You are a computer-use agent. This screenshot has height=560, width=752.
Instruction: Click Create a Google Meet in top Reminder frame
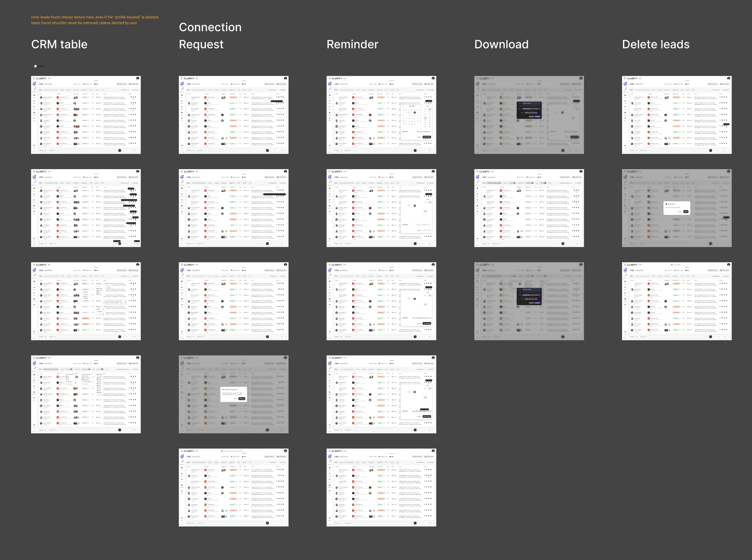424,132
